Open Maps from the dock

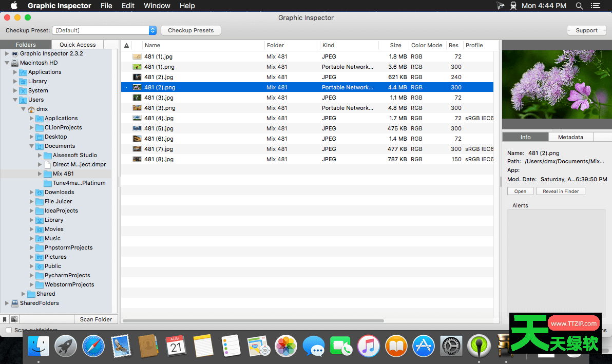(258, 346)
